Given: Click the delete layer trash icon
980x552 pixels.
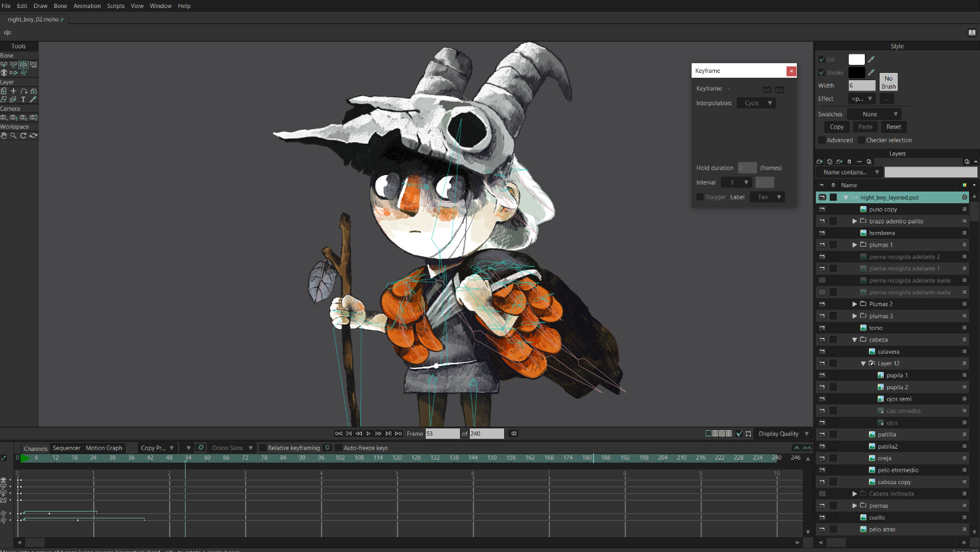Looking at the screenshot, I should pos(849,162).
